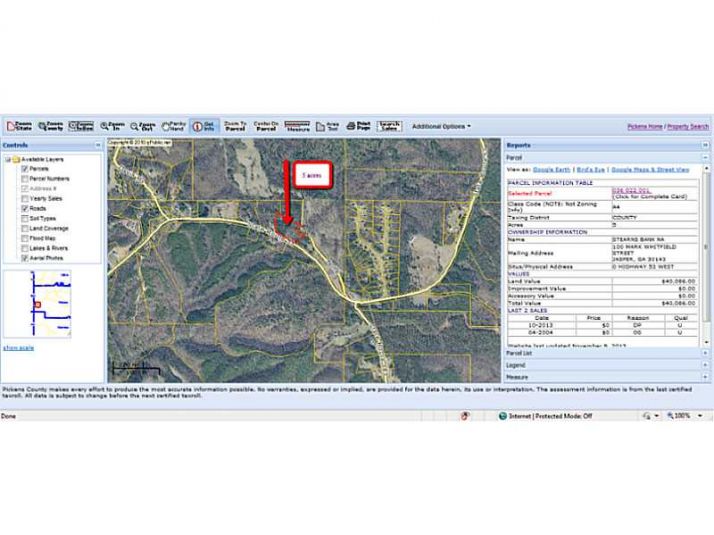
Task: Expand the Measure section
Action: click(705, 377)
